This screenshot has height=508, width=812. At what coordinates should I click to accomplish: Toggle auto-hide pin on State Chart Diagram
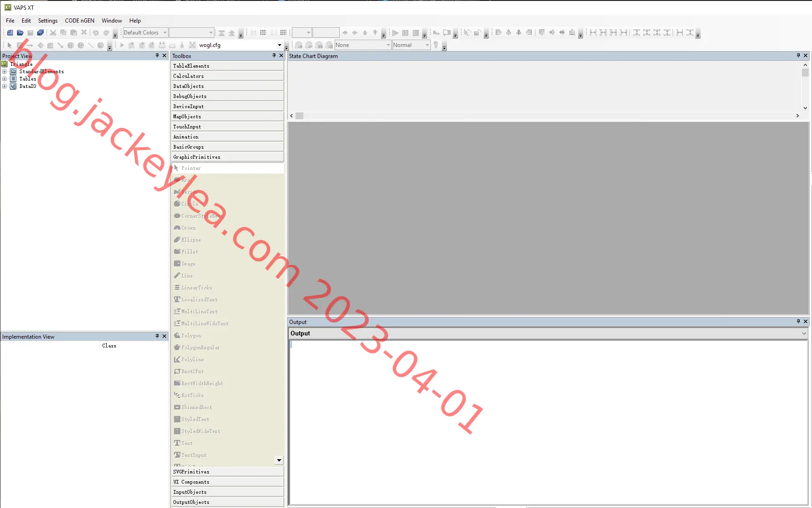(x=798, y=56)
